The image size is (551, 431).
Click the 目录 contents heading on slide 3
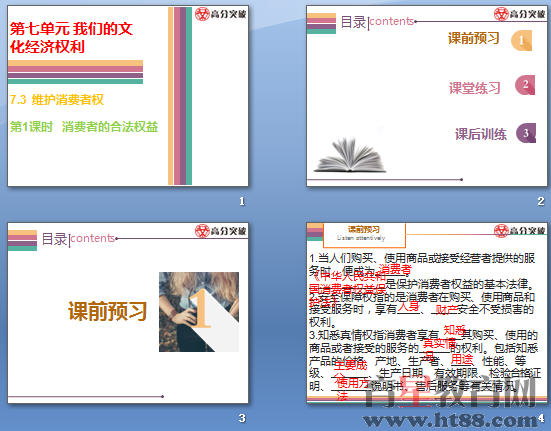[x=78, y=239]
